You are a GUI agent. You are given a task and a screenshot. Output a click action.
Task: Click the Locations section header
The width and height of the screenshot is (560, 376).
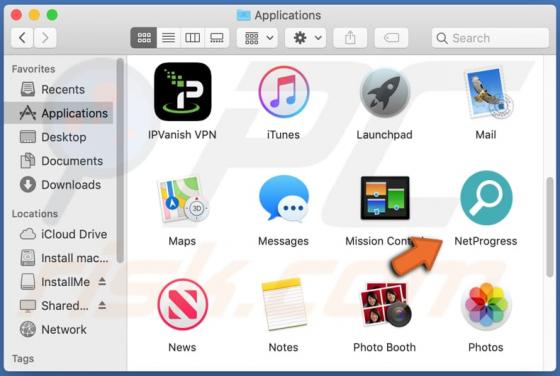35,214
